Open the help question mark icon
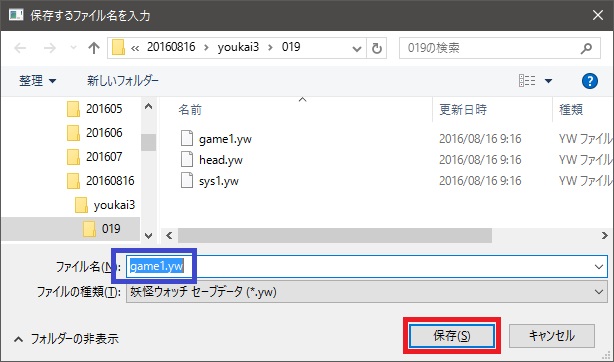Viewport: 614px width, 362px height. click(590, 81)
